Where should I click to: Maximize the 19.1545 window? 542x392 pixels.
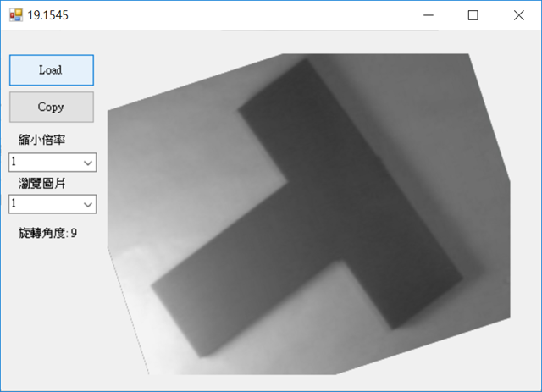[473, 15]
